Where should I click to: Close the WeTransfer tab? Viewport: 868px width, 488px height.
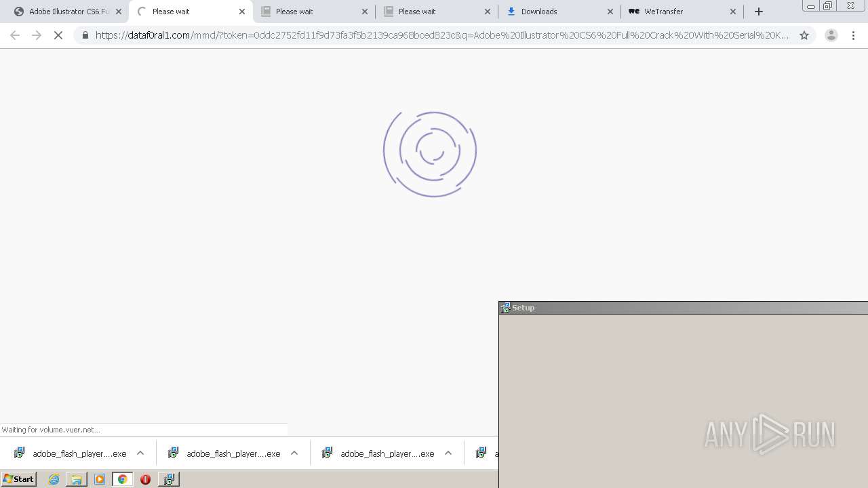pos(732,12)
